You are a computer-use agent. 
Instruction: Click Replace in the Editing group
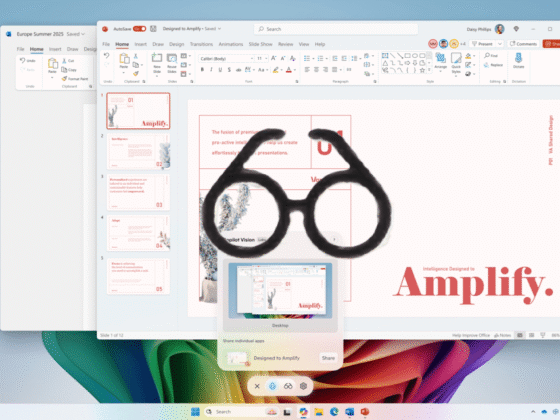click(x=493, y=65)
